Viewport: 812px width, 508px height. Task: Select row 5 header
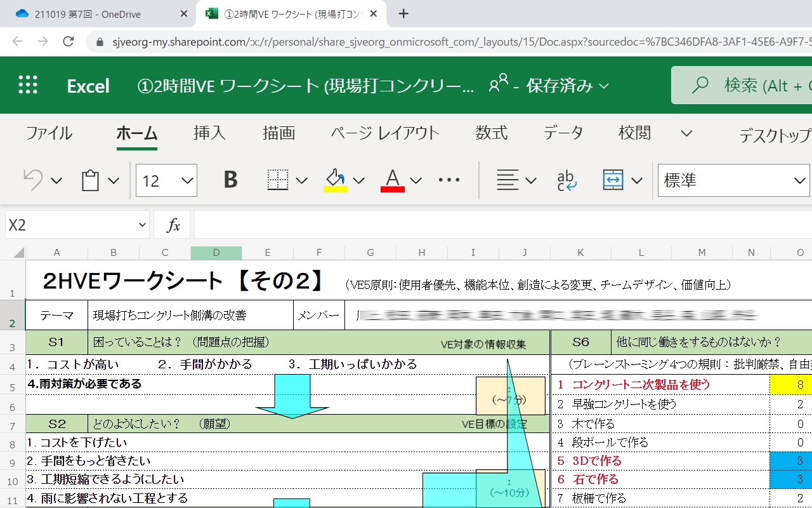click(x=13, y=385)
